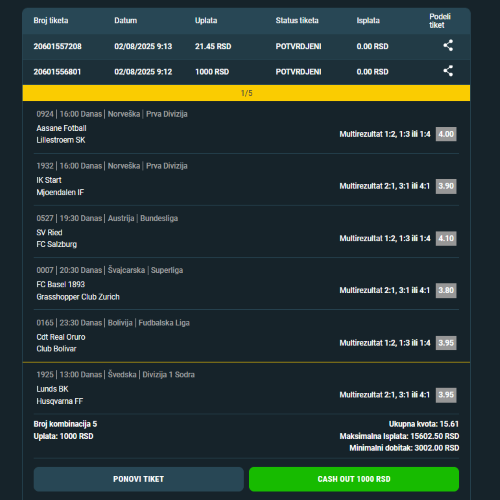Image resolution: width=500 pixels, height=500 pixels.
Task: Select the yellow 1/5 combination bar
Action: pyautogui.click(x=246, y=93)
